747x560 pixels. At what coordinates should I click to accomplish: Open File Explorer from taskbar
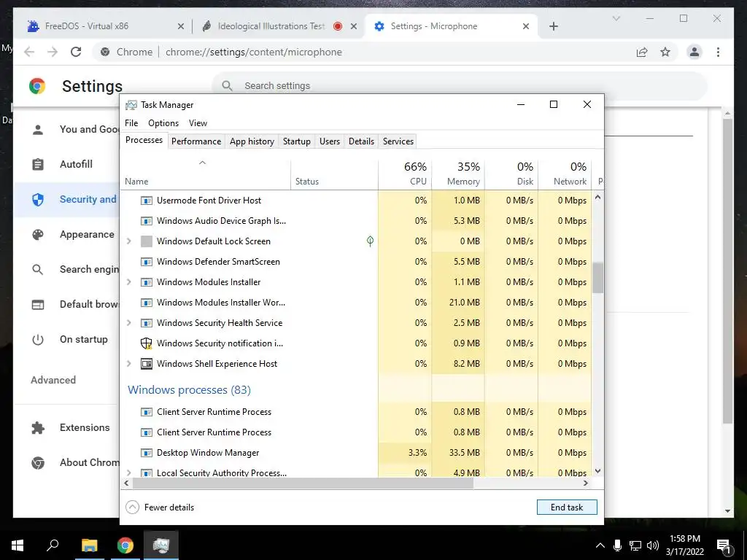coord(89,545)
